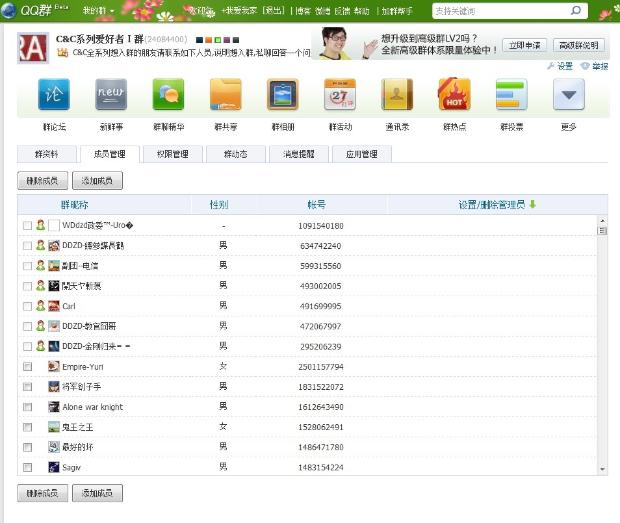Screen dimensions: 620x523
Task: Choose the orange theme swatch
Action: coord(208,40)
